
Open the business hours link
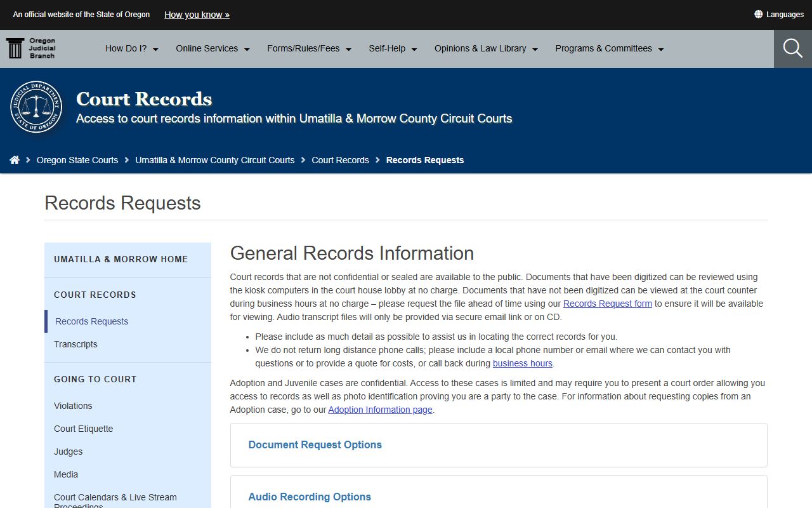tap(523, 363)
